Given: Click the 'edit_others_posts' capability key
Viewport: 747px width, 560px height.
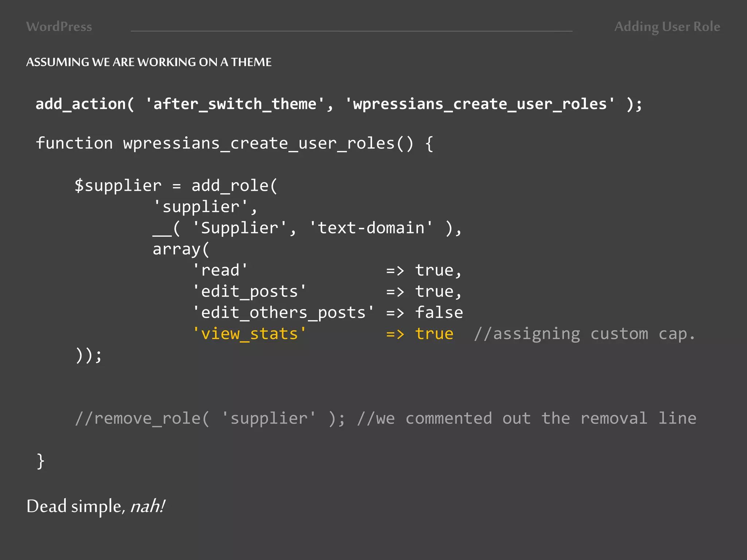Looking at the screenshot, I should click(x=283, y=313).
